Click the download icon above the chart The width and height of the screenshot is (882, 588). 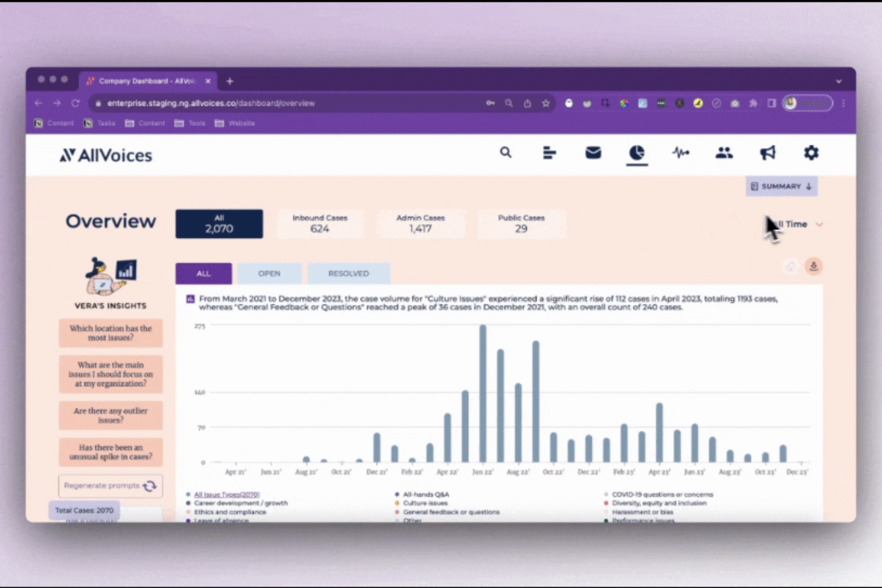click(813, 266)
